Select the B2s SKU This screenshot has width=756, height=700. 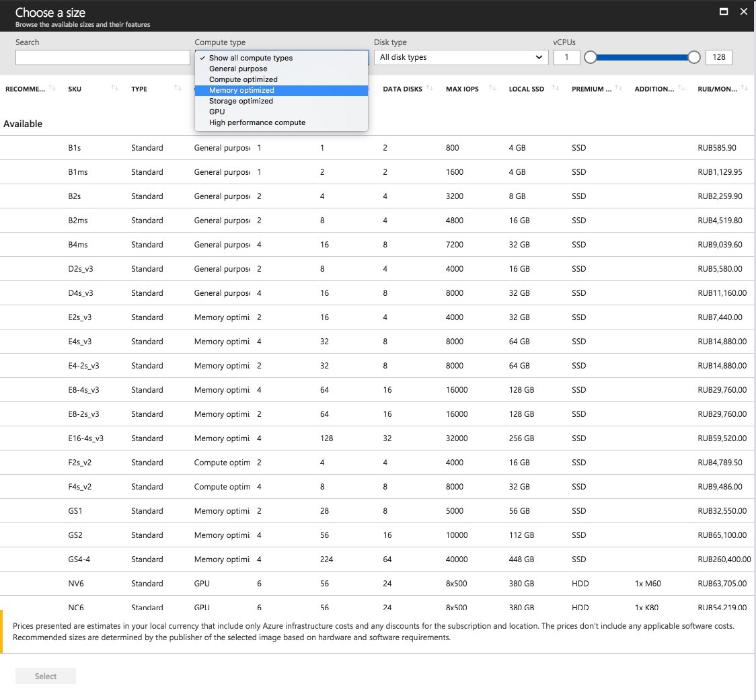[x=74, y=196]
